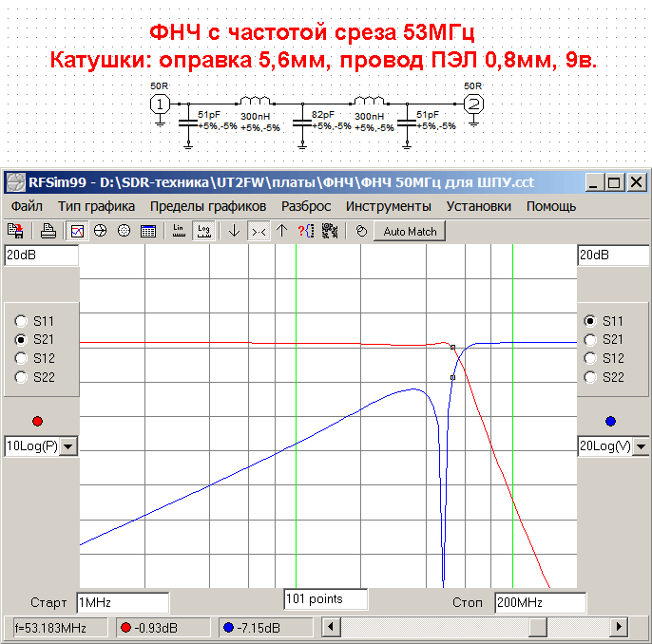Switch to Smith chart view icon
Image resolution: width=652 pixels, height=644 pixels.
pos(101,231)
